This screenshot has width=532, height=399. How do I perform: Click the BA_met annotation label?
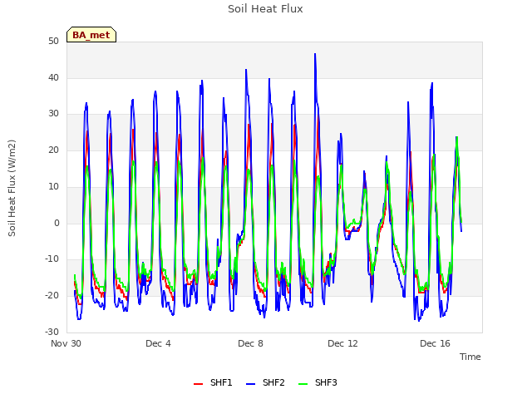[x=91, y=35]
